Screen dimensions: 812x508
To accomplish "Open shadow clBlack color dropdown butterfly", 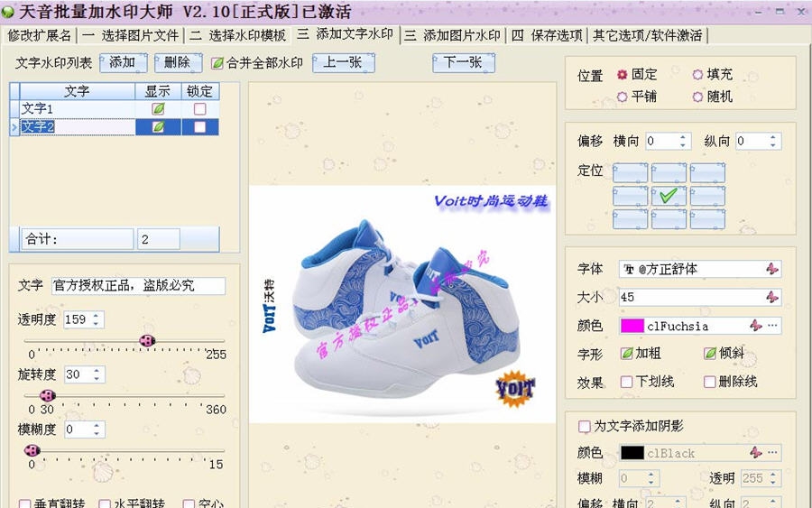I will point(755,453).
